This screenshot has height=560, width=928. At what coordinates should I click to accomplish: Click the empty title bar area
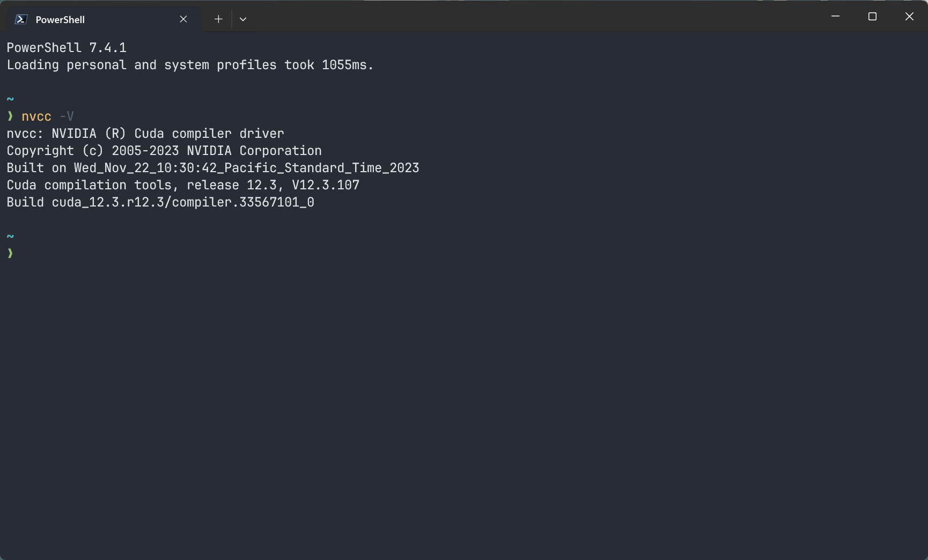pos(536,17)
